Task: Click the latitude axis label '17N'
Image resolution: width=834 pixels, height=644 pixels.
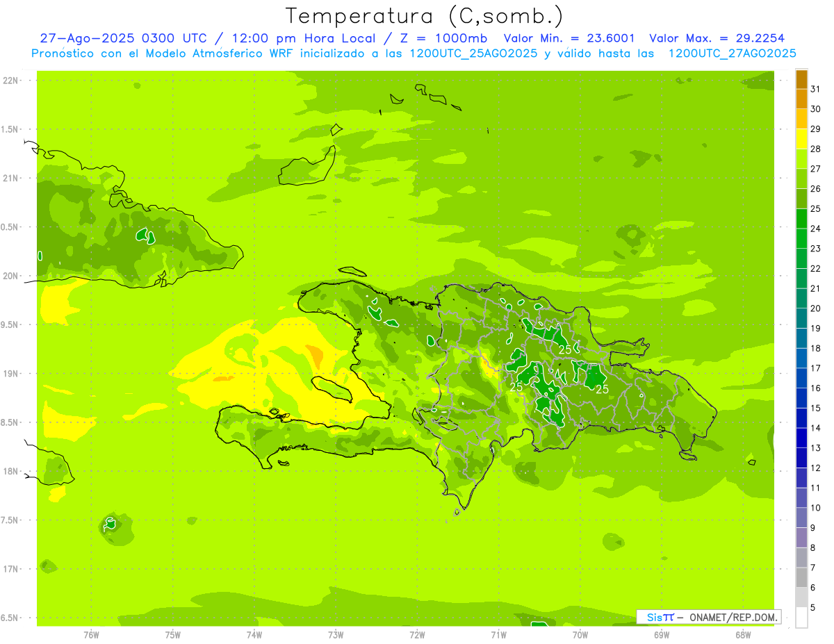Action: click(12, 569)
